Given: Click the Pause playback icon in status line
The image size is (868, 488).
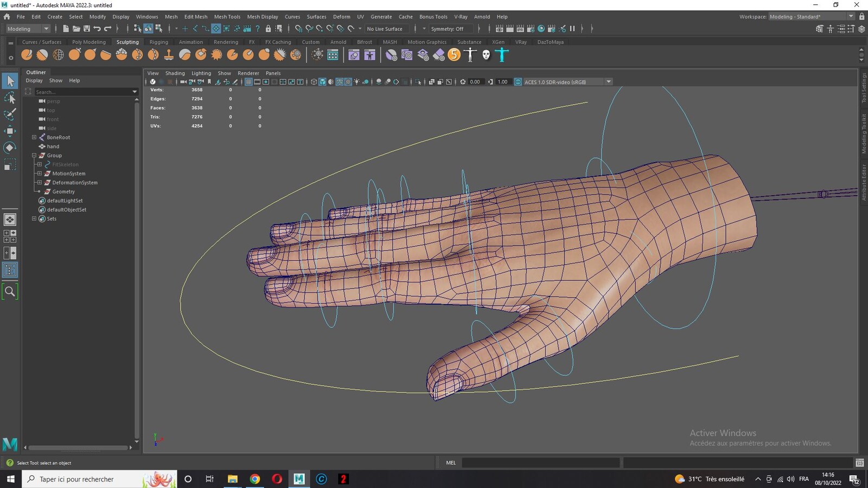Looking at the screenshot, I should point(572,29).
